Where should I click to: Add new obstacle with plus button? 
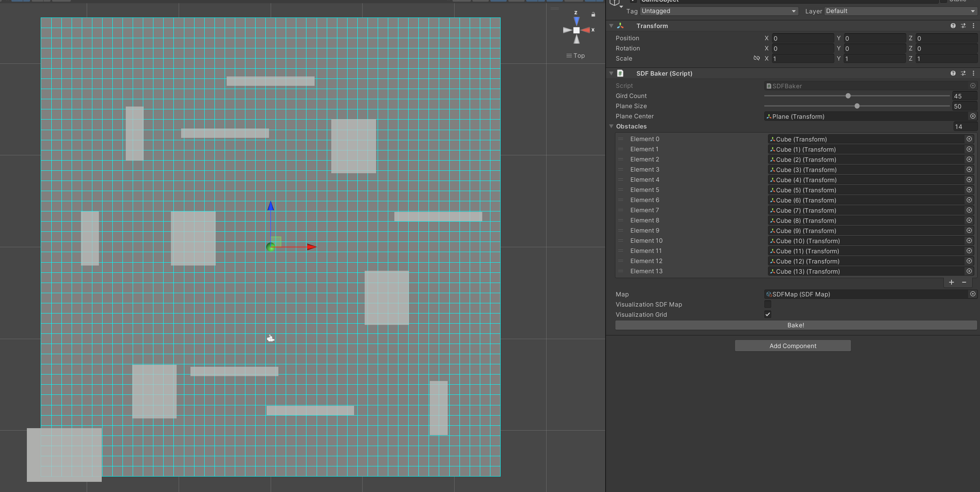tap(951, 282)
